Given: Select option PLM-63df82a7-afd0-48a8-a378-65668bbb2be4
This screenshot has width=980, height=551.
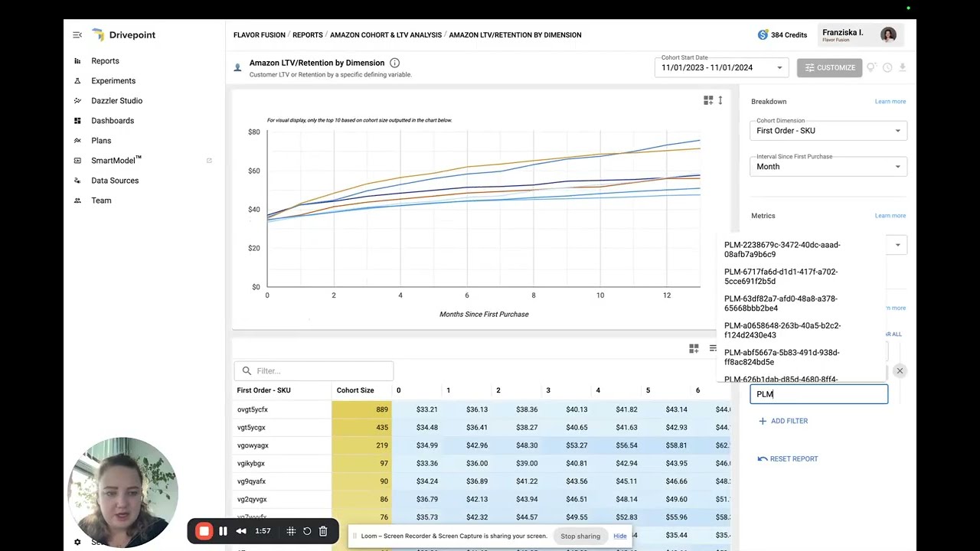Looking at the screenshot, I should pyautogui.click(x=801, y=303).
